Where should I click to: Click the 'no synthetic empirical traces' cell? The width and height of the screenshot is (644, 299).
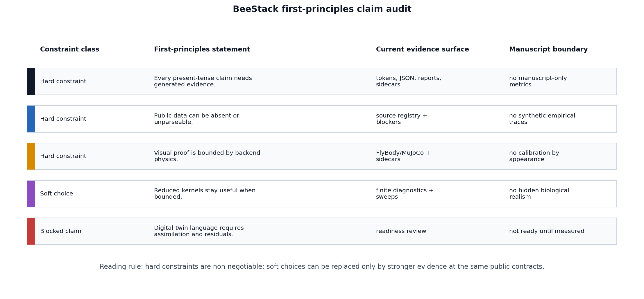(542, 119)
